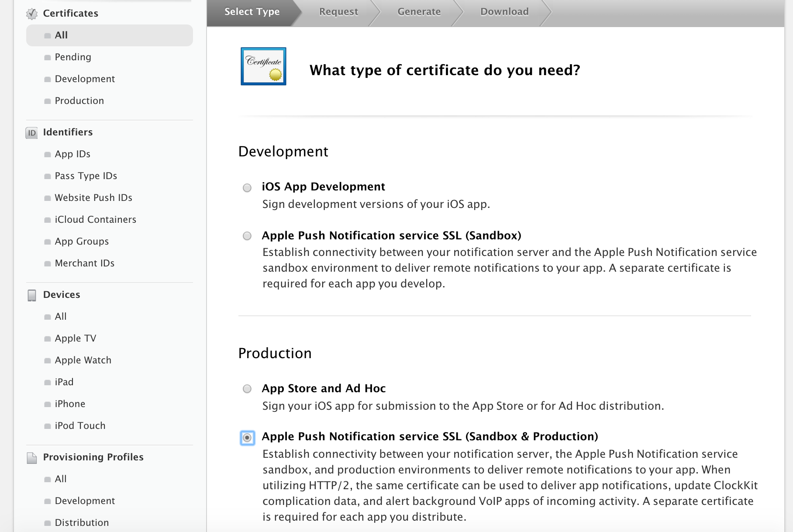Go to the Download step
793x532 pixels.
504,12
